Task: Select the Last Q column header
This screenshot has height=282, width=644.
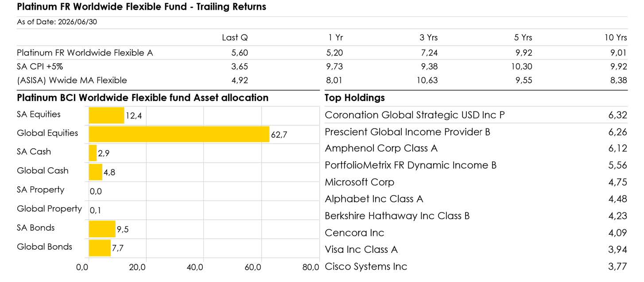Action: [x=235, y=38]
